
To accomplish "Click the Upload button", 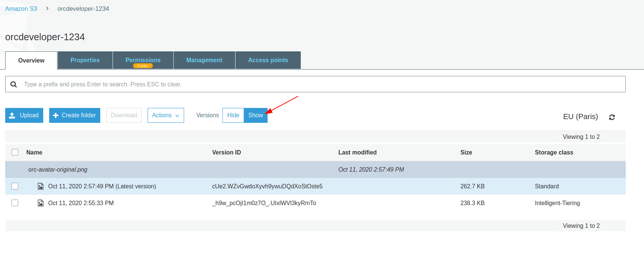I will pyautogui.click(x=24, y=115).
